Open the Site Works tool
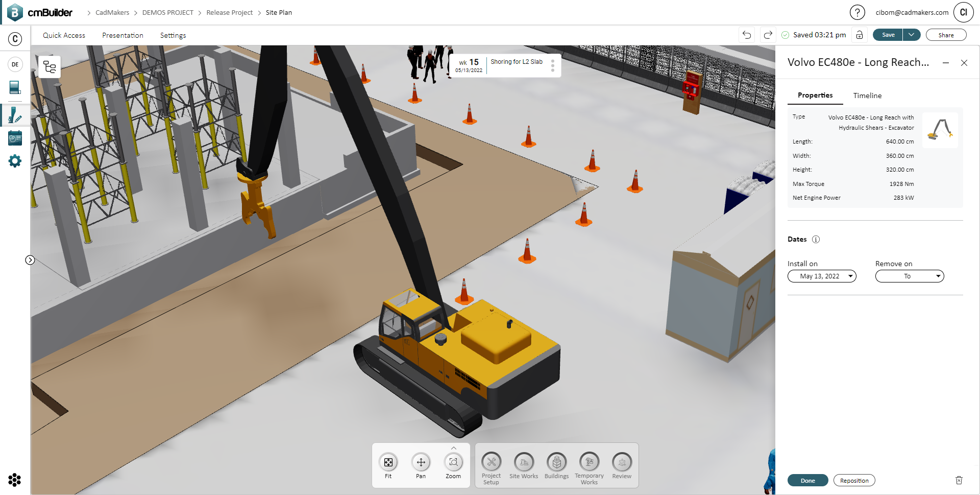 pos(524,465)
